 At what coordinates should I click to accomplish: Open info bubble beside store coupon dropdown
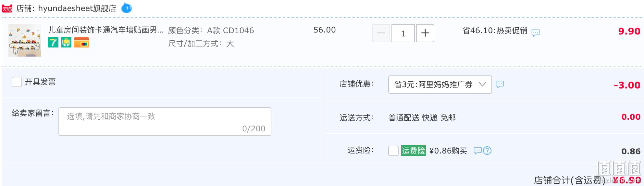click(x=500, y=84)
